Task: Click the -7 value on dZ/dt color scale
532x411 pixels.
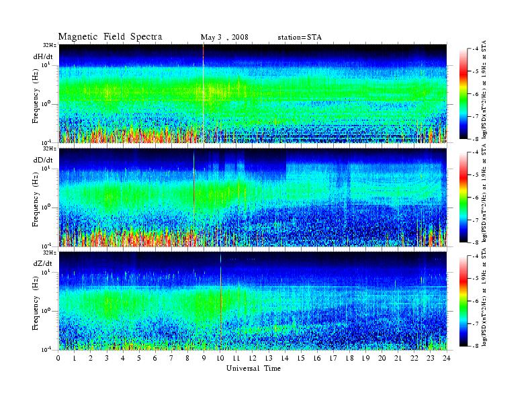Action: tap(476, 324)
